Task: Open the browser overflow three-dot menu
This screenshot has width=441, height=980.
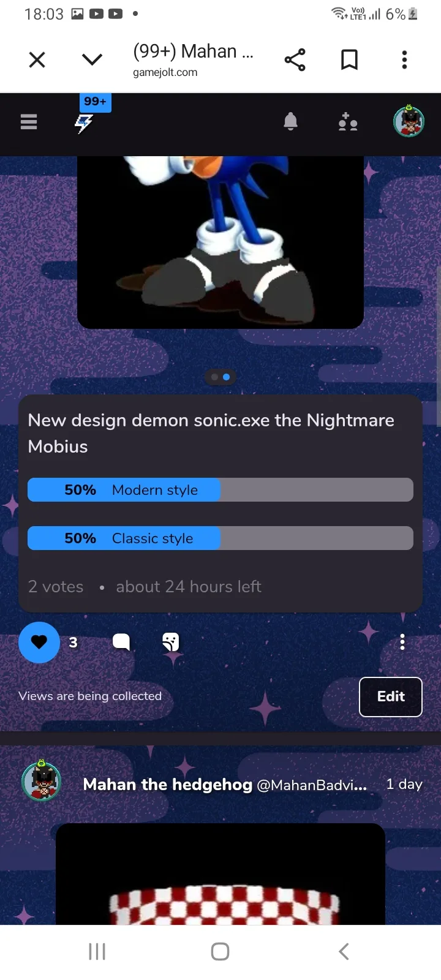Action: click(404, 60)
